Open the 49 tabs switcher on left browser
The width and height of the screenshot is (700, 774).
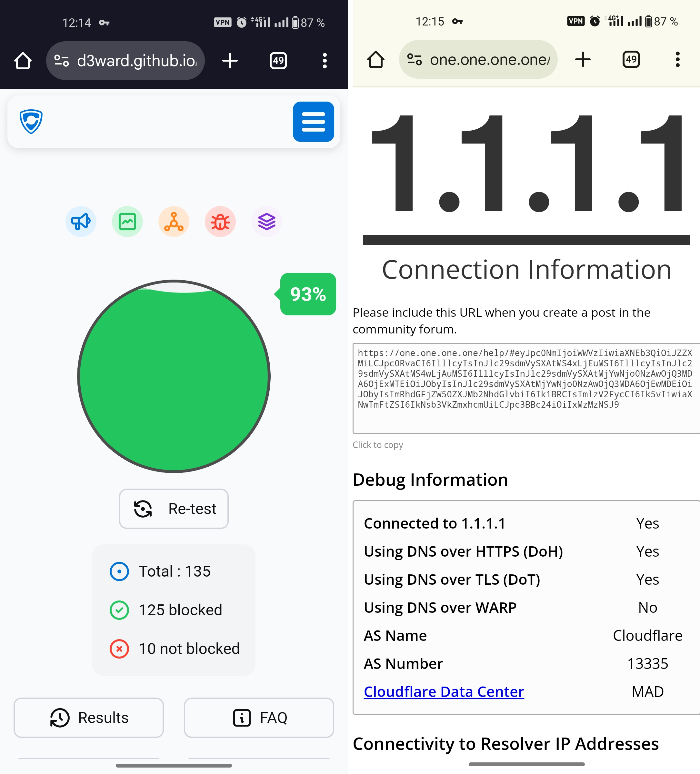(x=278, y=61)
